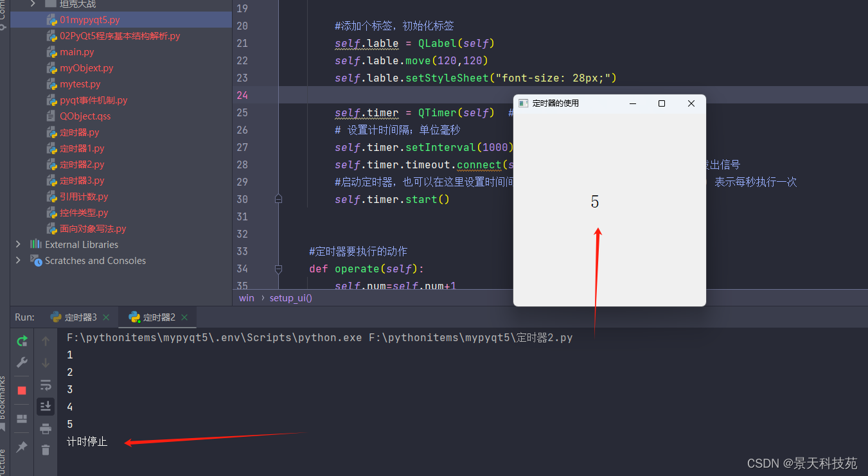The image size is (868, 476).
Task: Click the down stack trace arrow
Action: [x=46, y=363]
